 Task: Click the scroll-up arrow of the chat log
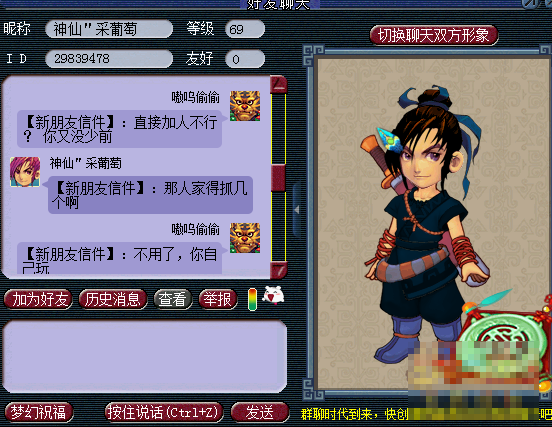pyautogui.click(x=279, y=84)
